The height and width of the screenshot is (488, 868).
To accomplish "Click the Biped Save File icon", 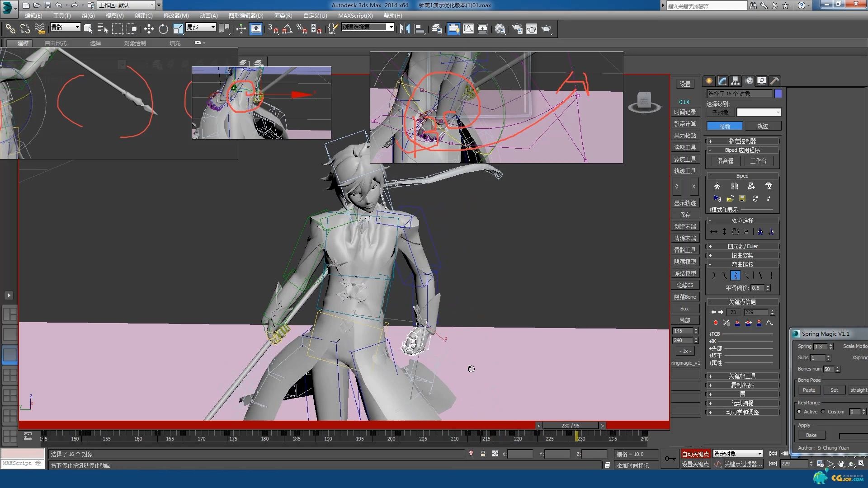I will pyautogui.click(x=742, y=198).
